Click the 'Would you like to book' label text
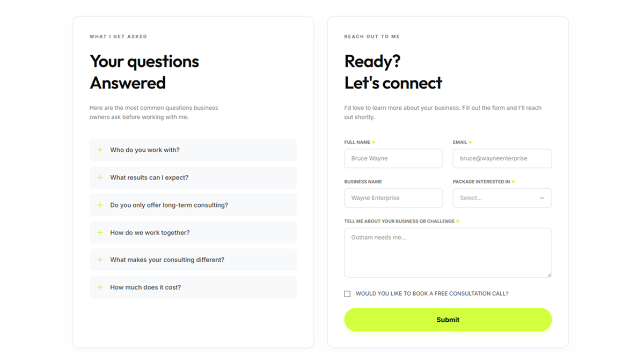644x362 pixels. click(432, 294)
